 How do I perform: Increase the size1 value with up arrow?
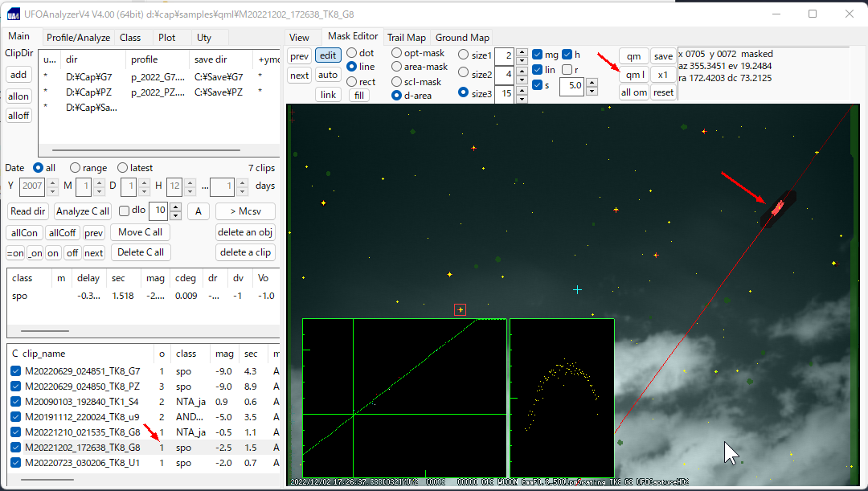(522, 51)
